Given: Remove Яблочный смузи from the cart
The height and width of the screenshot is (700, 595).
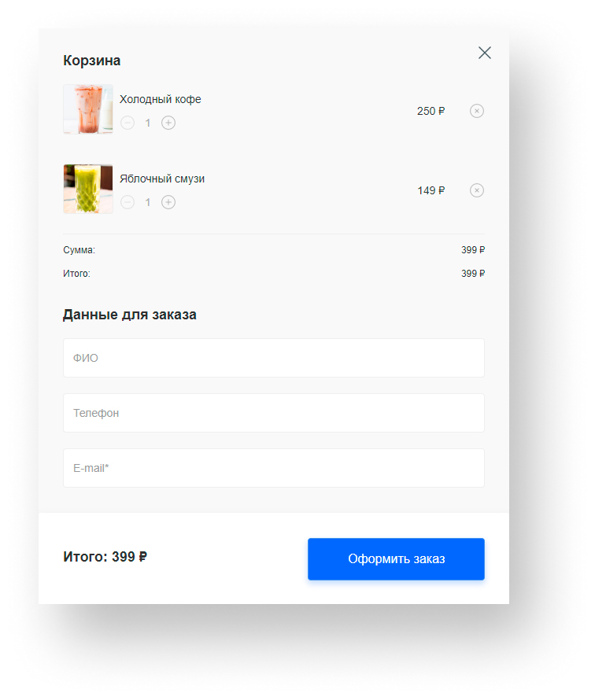Looking at the screenshot, I should (x=477, y=190).
